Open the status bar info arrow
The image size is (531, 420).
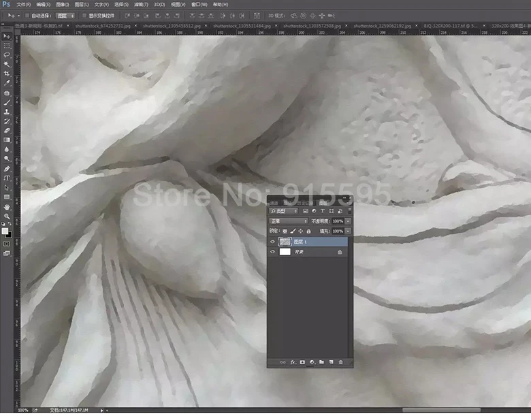[x=101, y=410]
